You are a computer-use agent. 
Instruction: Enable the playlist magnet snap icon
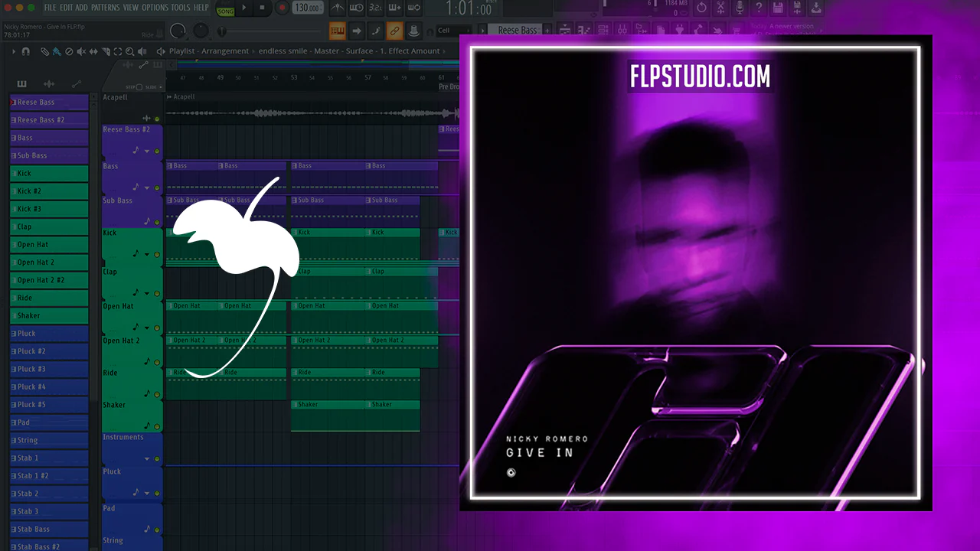point(25,51)
